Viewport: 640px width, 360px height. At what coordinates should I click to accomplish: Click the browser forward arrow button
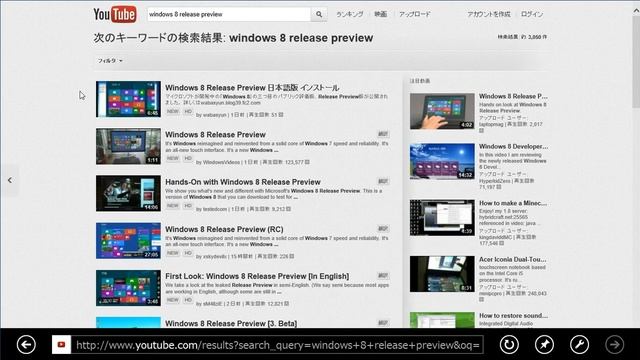pos(614,345)
